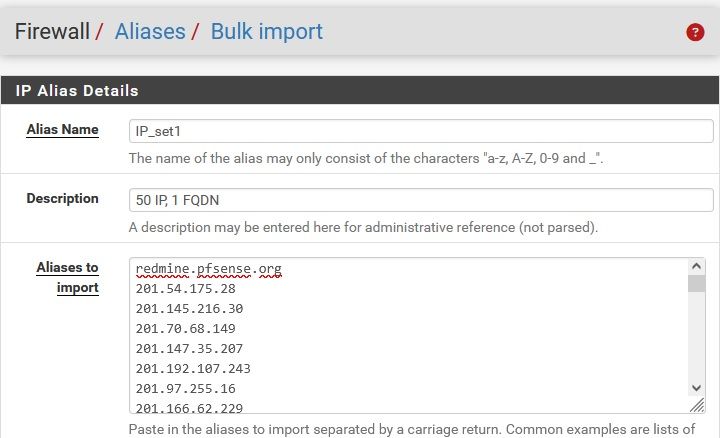Set cursor on the 201.147.35.207 line
The image size is (720, 438).
tap(189, 348)
